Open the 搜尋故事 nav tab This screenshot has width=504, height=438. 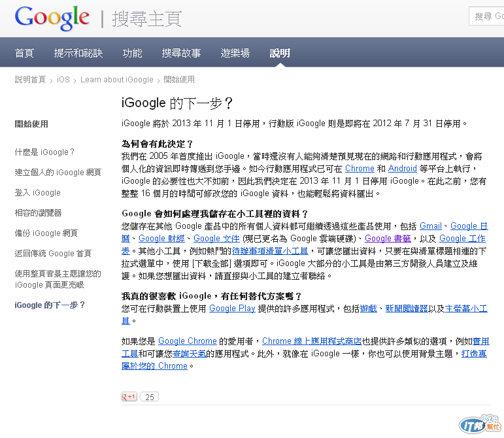pyautogui.click(x=181, y=53)
